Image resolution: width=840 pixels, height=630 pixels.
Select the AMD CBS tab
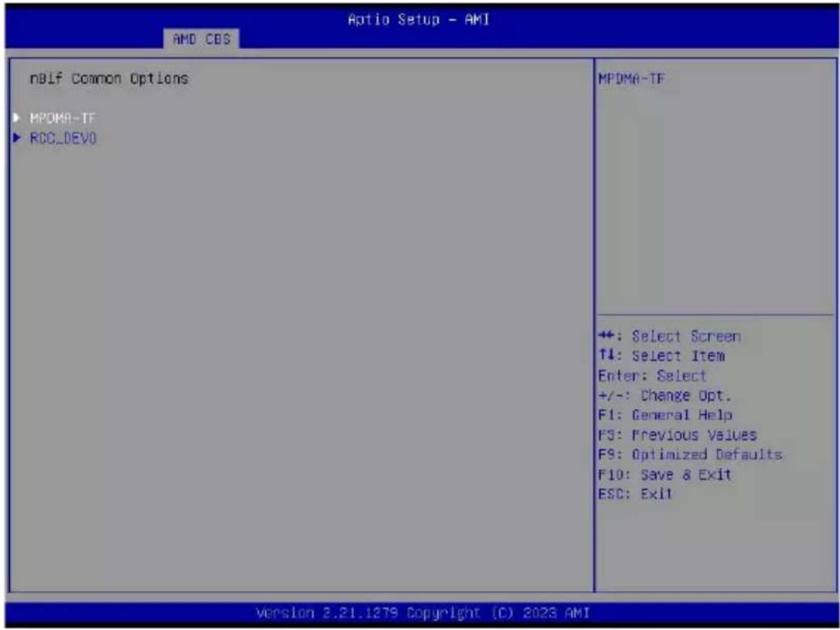point(202,39)
